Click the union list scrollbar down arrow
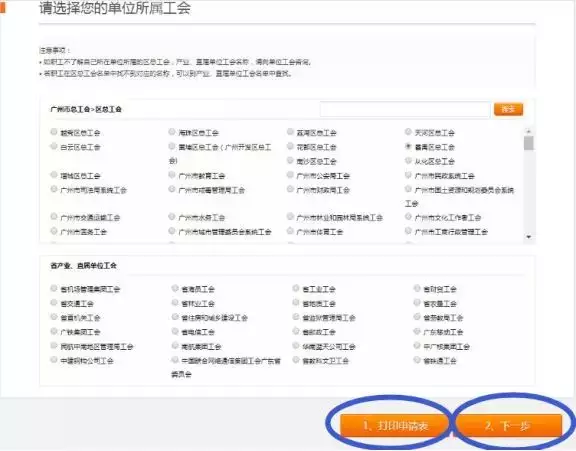Image resolution: width=576 pixels, height=451 pixels. click(x=529, y=237)
